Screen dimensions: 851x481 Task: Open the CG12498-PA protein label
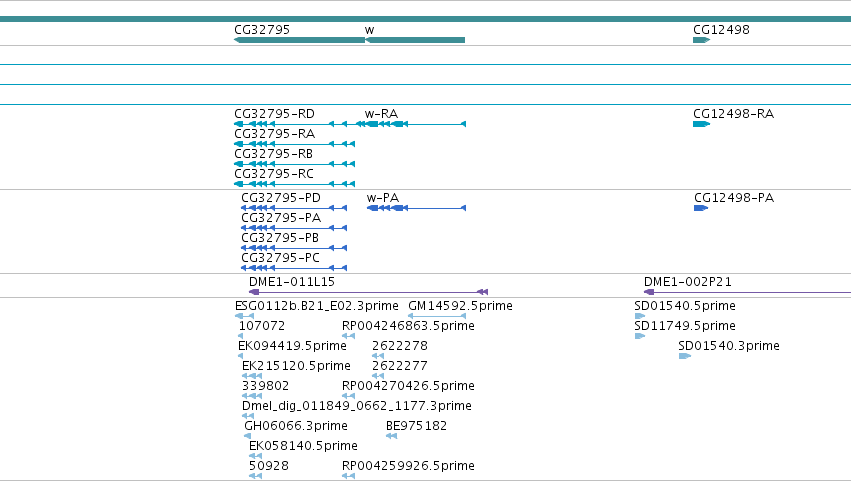coord(734,198)
